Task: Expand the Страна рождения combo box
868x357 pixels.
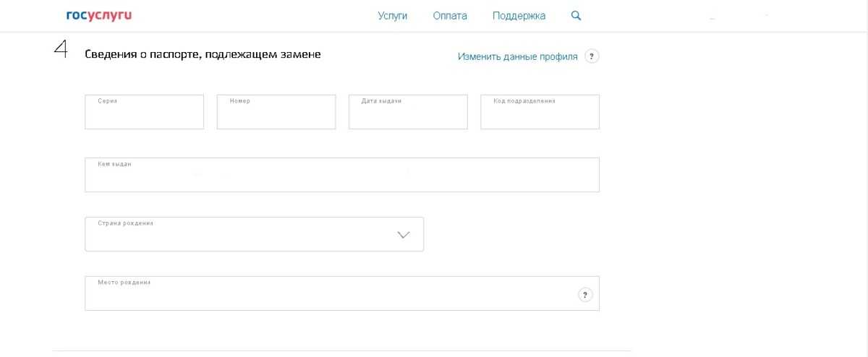Action: 253,234
